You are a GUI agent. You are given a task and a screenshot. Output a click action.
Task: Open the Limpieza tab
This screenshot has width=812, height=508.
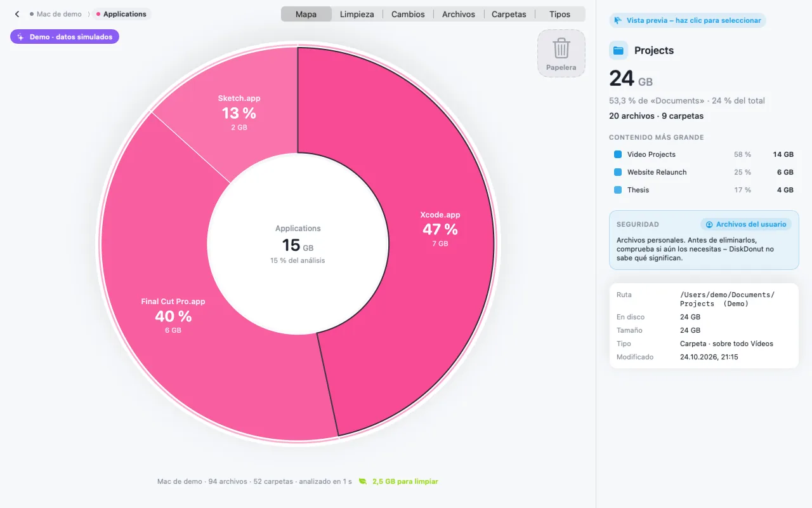(x=357, y=14)
